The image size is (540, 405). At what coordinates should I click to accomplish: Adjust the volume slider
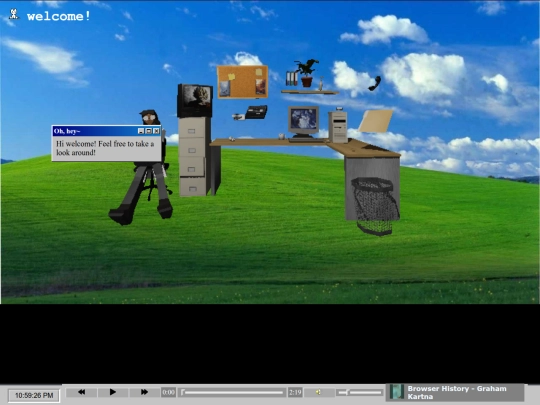(x=360, y=392)
